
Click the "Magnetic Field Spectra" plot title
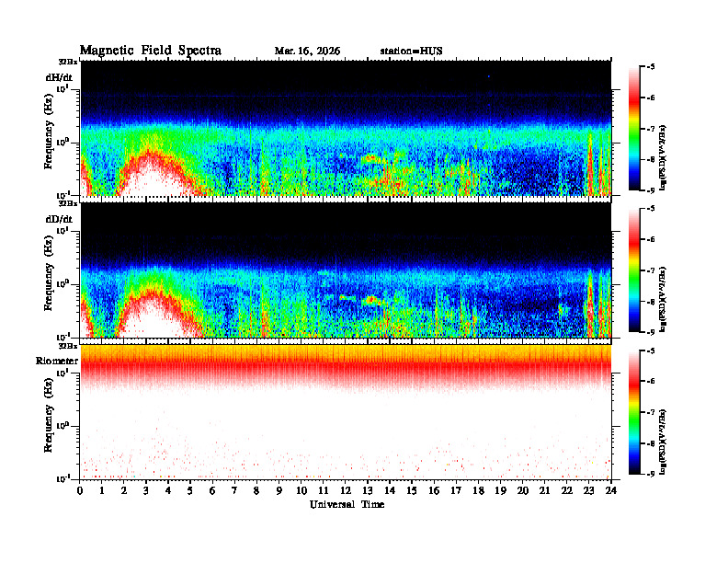(x=151, y=51)
